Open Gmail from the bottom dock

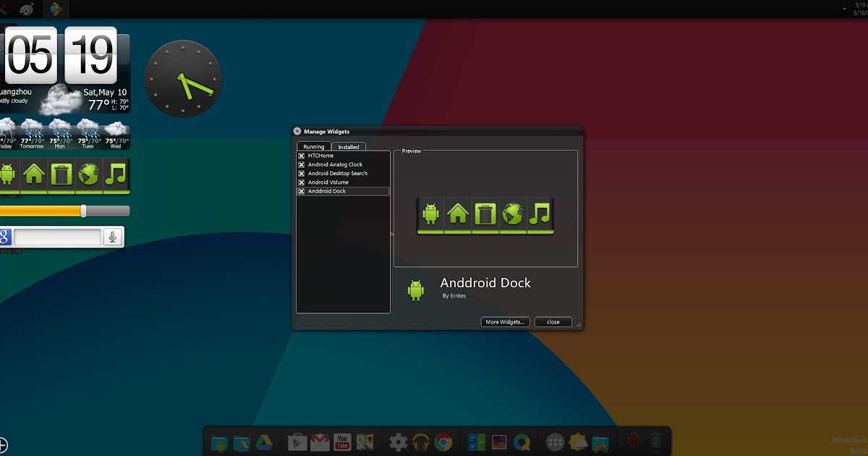coord(320,442)
